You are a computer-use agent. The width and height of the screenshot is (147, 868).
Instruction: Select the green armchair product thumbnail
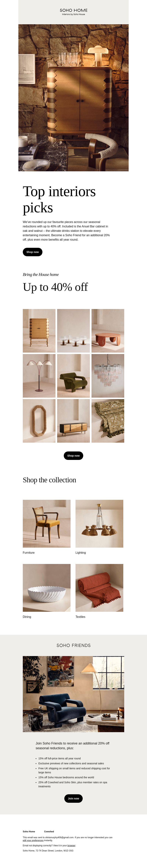(x=73, y=376)
